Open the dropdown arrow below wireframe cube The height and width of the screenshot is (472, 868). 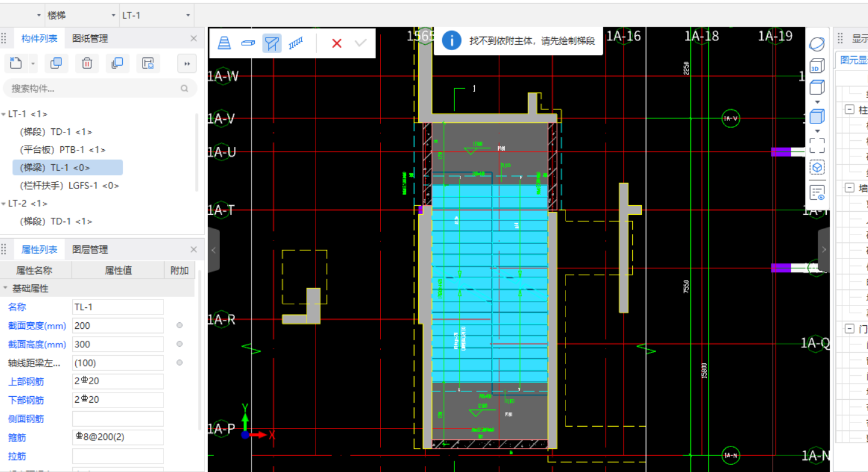pos(817,101)
